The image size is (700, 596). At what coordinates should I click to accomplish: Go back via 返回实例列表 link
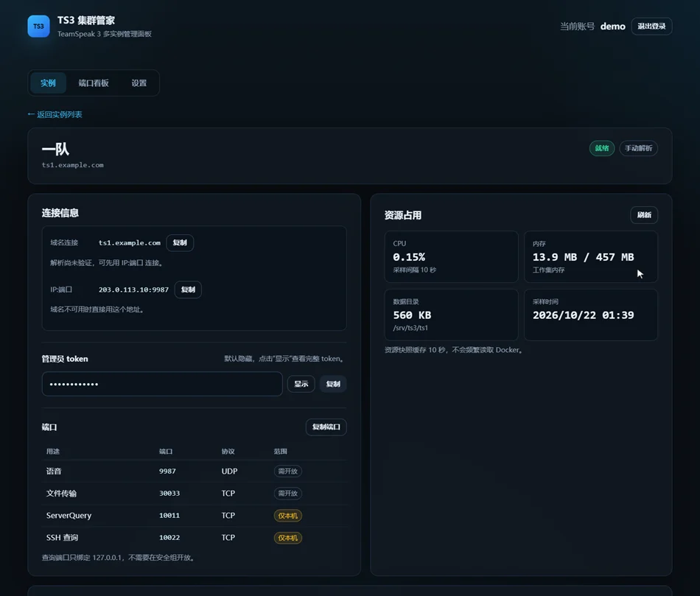[x=55, y=115]
